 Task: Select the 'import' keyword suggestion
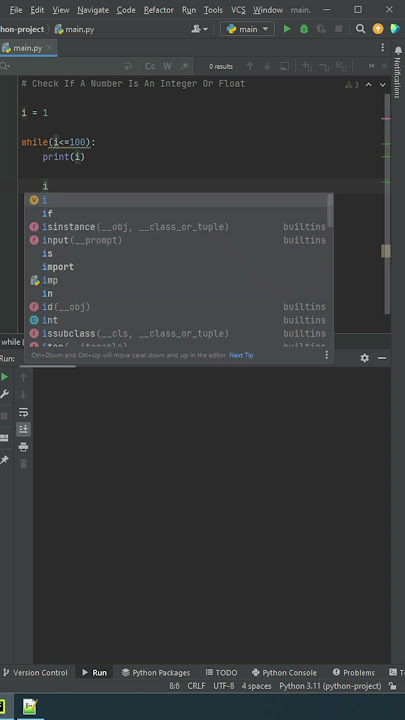(x=179, y=267)
